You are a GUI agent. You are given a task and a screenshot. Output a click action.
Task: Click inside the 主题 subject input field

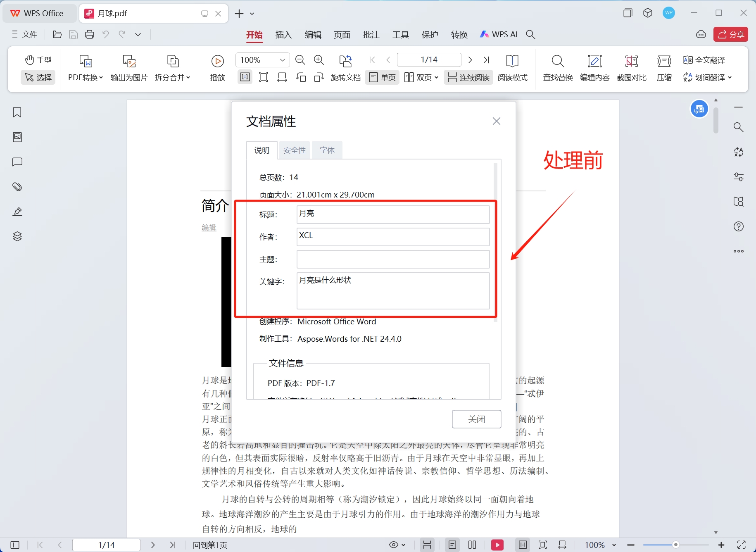tap(392, 259)
